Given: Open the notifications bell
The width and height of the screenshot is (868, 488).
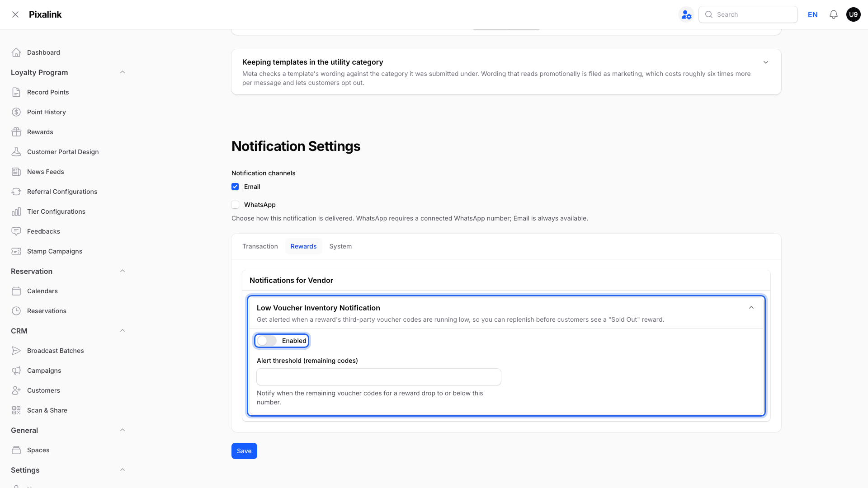Looking at the screenshot, I should (834, 14).
